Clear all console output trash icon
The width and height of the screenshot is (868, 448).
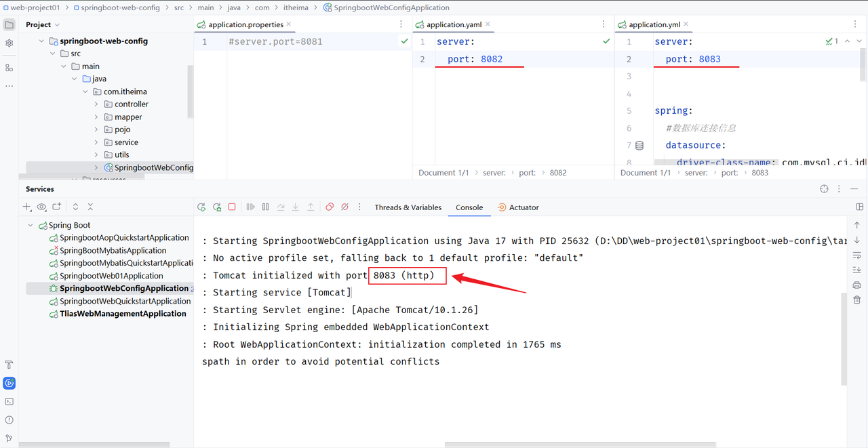pos(857,300)
